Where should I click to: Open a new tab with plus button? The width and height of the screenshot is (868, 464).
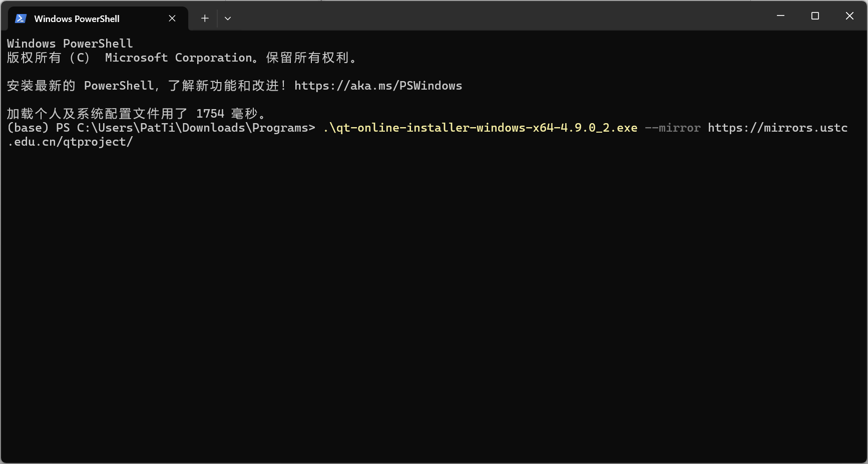point(205,19)
